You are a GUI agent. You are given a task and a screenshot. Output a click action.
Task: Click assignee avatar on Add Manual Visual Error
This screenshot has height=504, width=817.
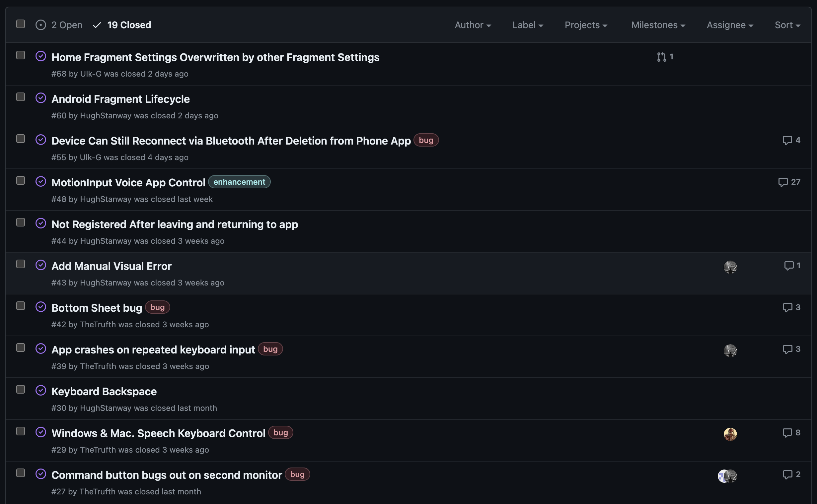730,267
